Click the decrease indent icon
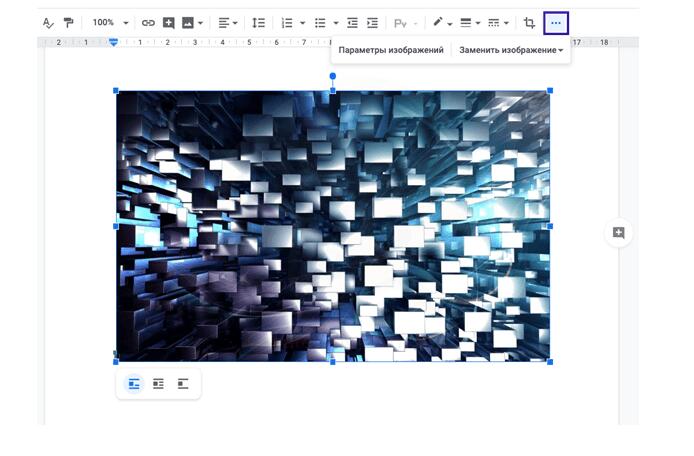The image size is (694, 456). tap(352, 22)
